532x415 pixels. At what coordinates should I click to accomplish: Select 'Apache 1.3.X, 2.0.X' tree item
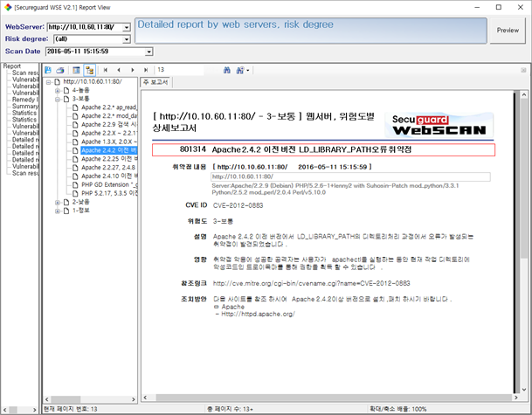[109, 142]
